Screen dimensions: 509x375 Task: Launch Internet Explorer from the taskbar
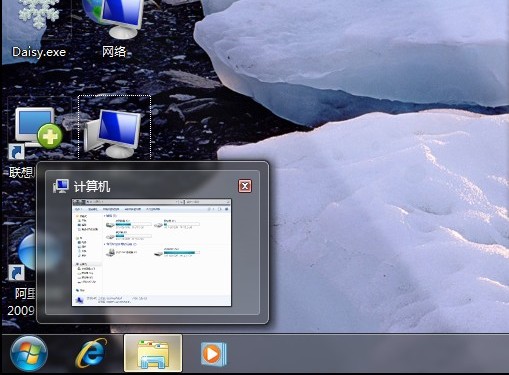(91, 353)
